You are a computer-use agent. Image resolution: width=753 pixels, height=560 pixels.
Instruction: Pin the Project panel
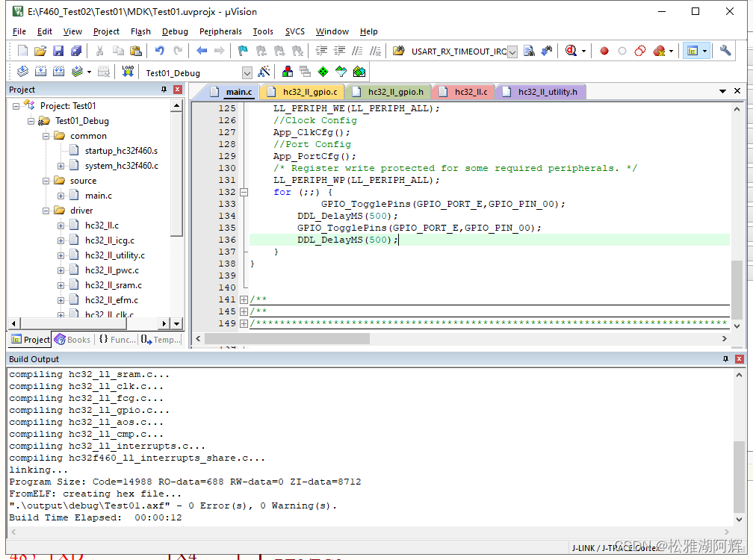pos(164,90)
